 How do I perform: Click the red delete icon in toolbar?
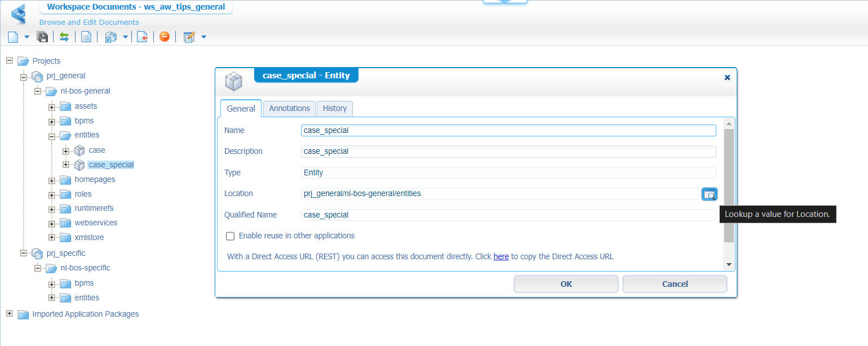click(x=164, y=37)
